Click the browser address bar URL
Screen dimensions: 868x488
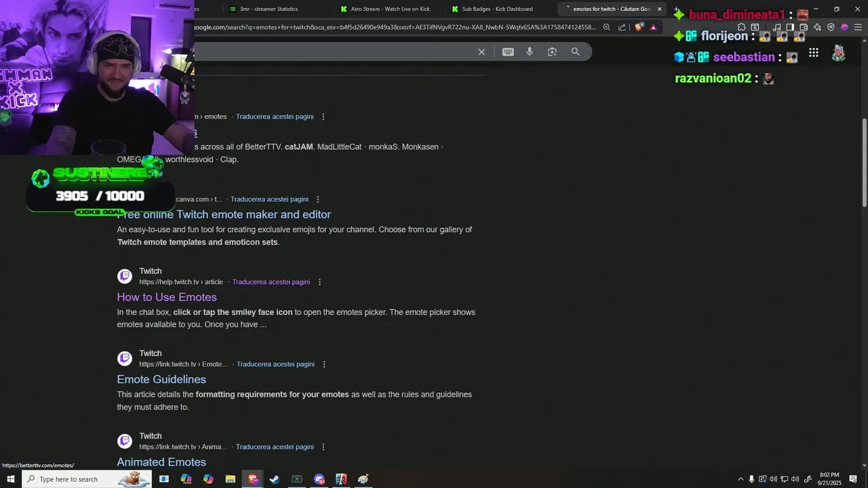coord(395,27)
